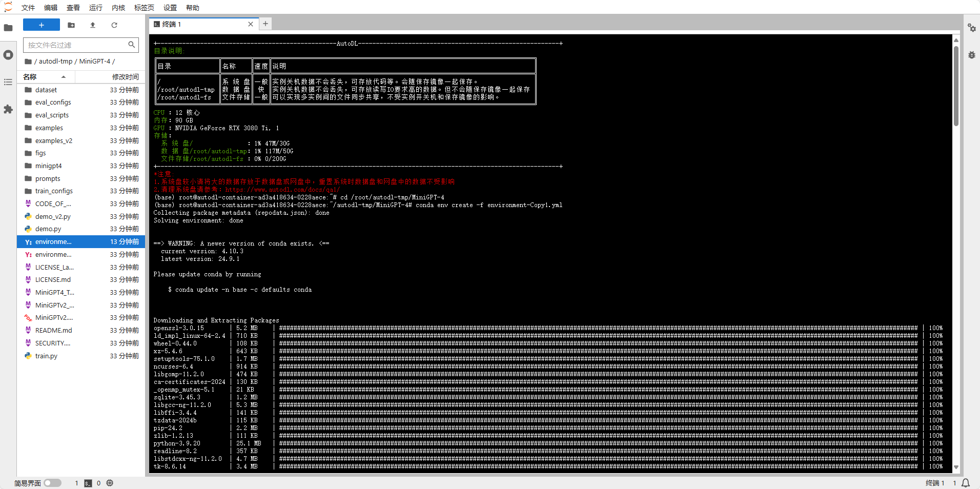
Task: Select the CODE_OF_... markdown file
Action: tap(81, 204)
